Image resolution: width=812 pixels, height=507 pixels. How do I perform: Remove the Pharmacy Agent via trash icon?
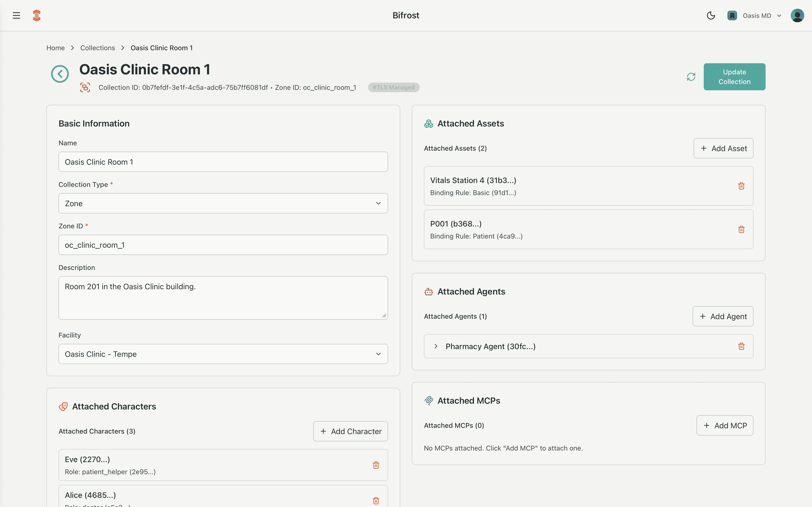click(741, 346)
